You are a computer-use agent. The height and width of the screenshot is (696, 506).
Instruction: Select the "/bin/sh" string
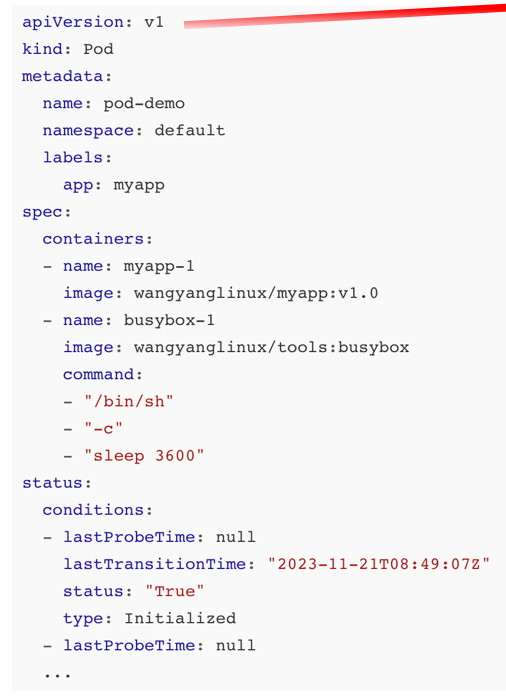click(129, 402)
